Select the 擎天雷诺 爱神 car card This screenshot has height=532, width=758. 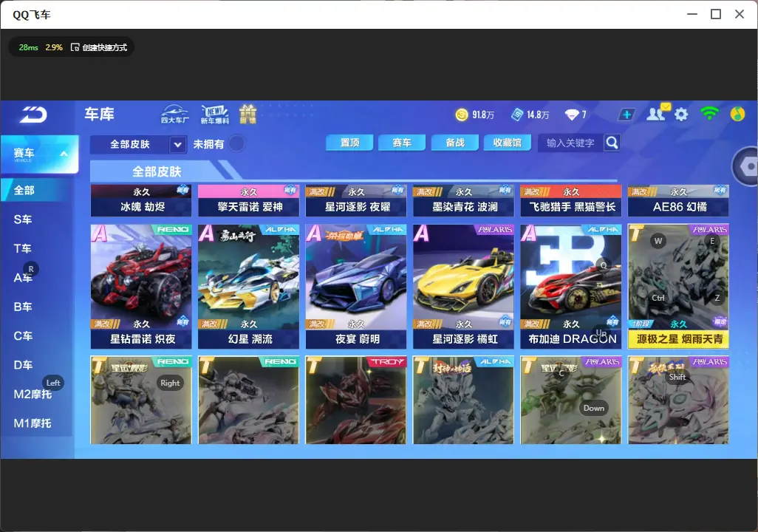tap(248, 200)
